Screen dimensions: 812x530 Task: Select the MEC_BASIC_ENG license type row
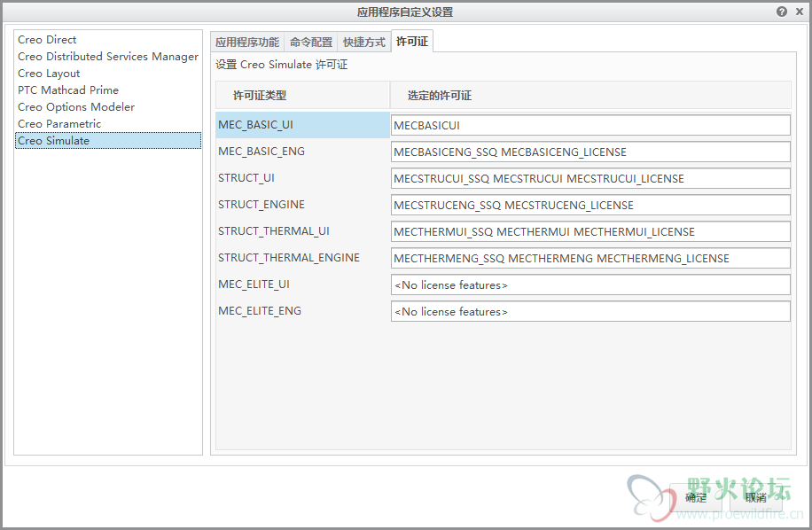[302, 152]
